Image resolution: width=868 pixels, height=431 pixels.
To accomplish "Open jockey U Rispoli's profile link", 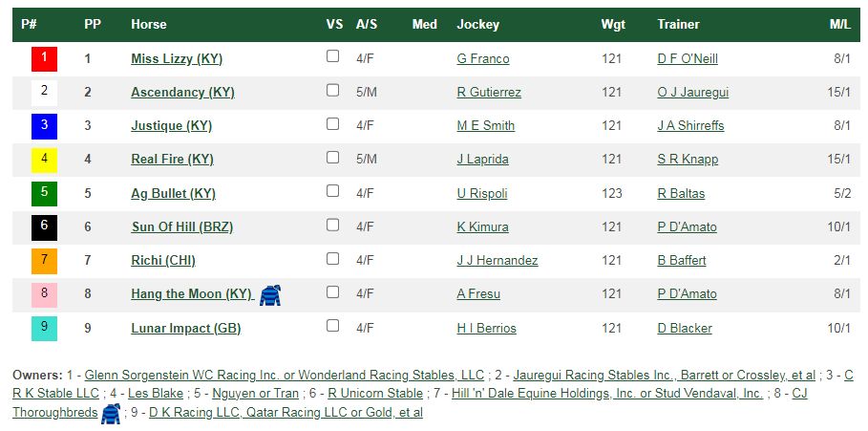I will tap(482, 193).
